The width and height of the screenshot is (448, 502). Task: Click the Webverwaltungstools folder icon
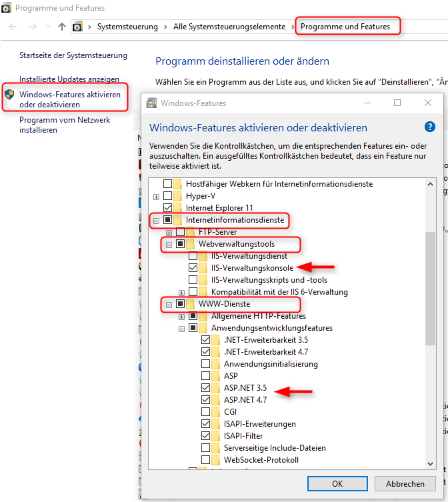(x=191, y=243)
